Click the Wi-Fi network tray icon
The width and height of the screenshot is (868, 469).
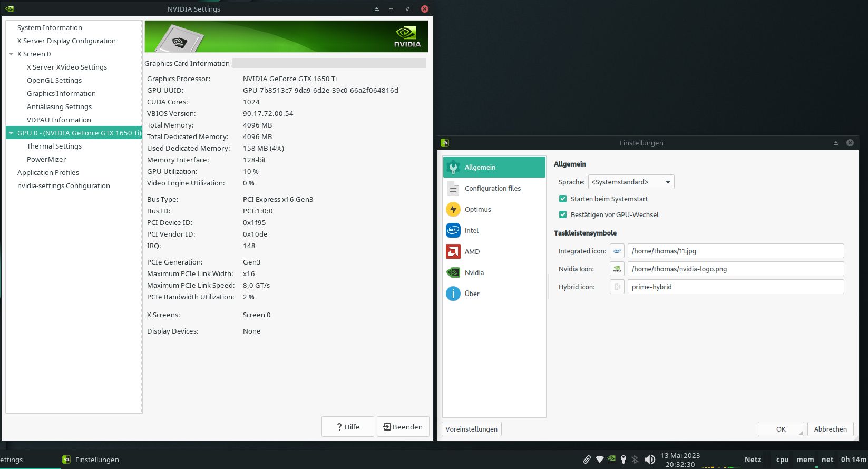click(x=599, y=460)
